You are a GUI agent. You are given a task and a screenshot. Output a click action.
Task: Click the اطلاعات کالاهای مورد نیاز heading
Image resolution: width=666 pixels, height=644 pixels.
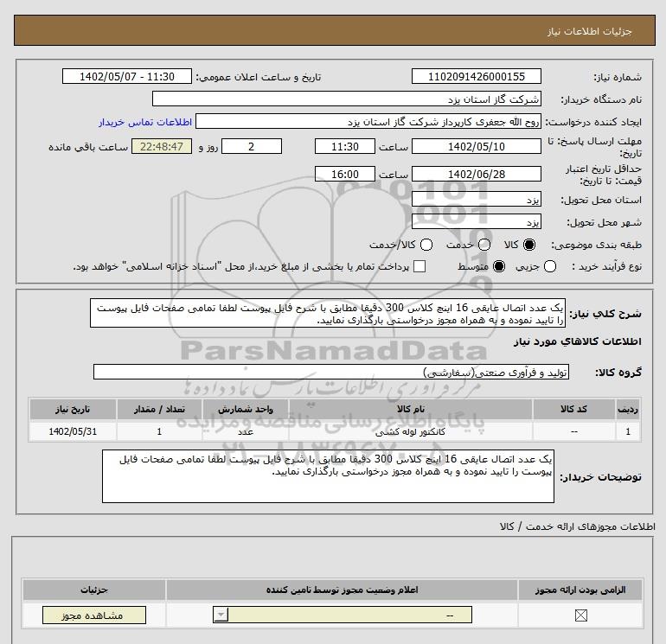[577, 341]
